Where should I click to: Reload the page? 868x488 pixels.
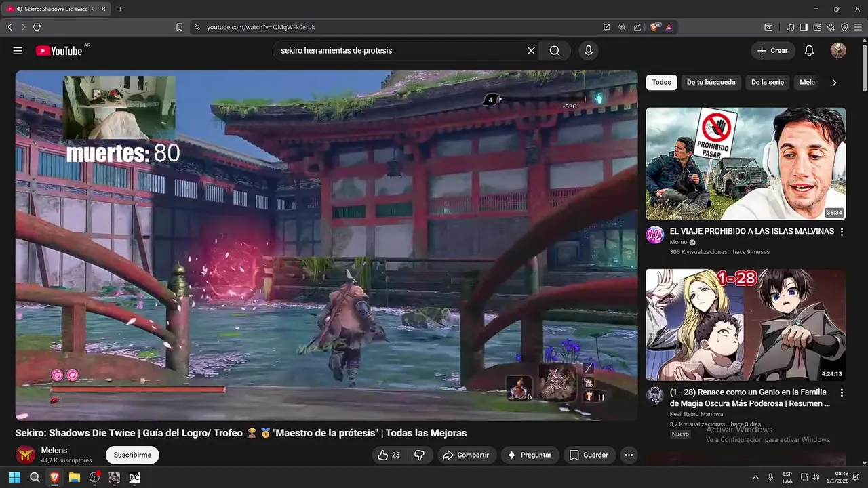point(37,27)
